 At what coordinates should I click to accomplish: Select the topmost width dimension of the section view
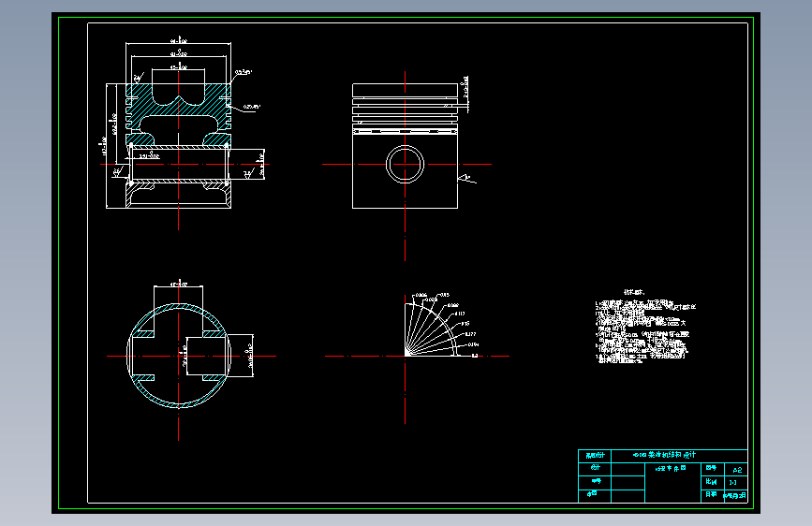coord(178,41)
